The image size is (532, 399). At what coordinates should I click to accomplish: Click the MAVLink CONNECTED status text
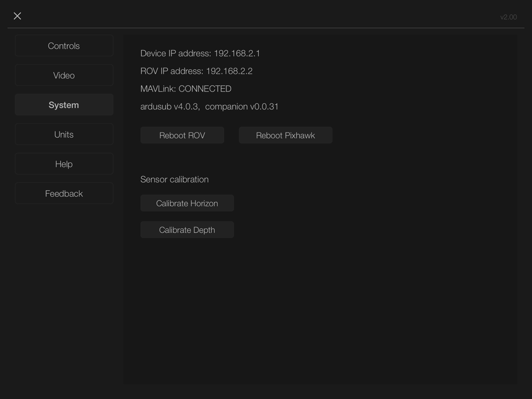tap(184, 89)
